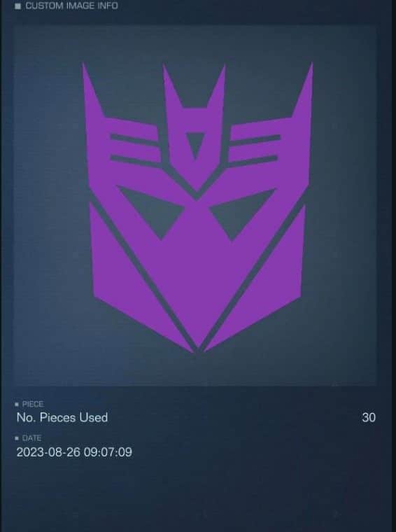Click the small square bullet before DATE

[17, 438]
